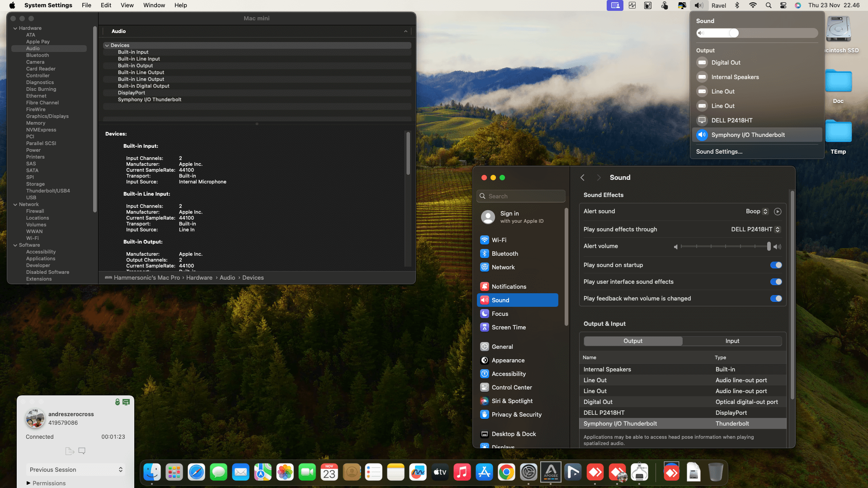Image resolution: width=868 pixels, height=488 pixels.
Task: Collapse Network tree in System Information
Action: 15,204
